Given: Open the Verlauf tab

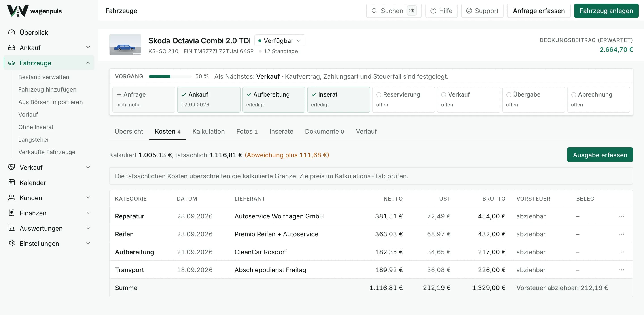Looking at the screenshot, I should click(366, 132).
